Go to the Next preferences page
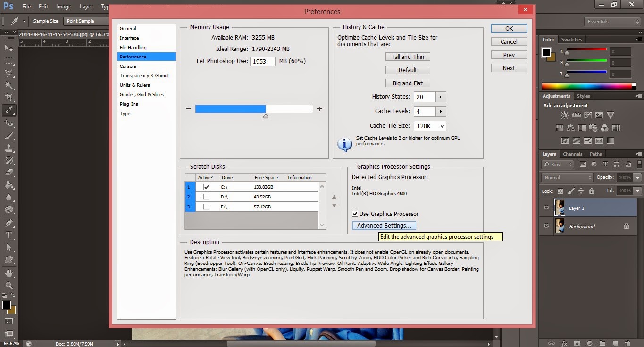 [509, 68]
